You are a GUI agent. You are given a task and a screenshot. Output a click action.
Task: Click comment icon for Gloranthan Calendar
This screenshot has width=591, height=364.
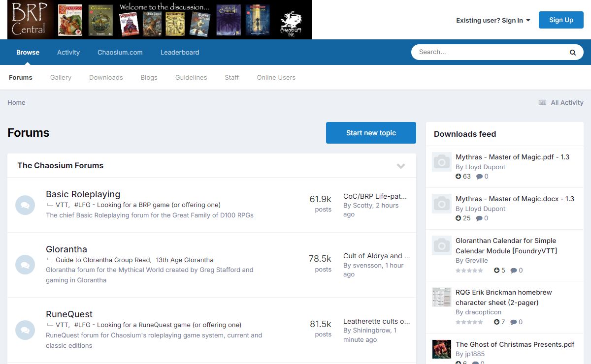coord(514,271)
